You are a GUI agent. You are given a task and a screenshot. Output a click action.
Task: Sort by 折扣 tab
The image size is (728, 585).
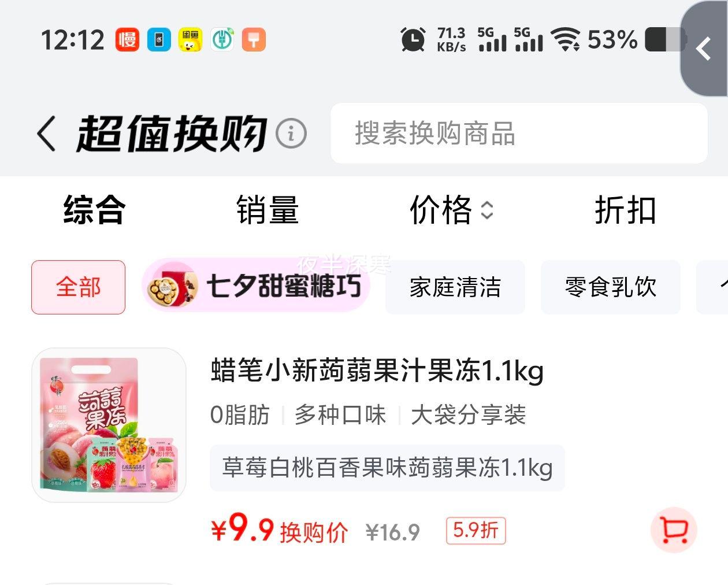pyautogui.click(x=626, y=210)
